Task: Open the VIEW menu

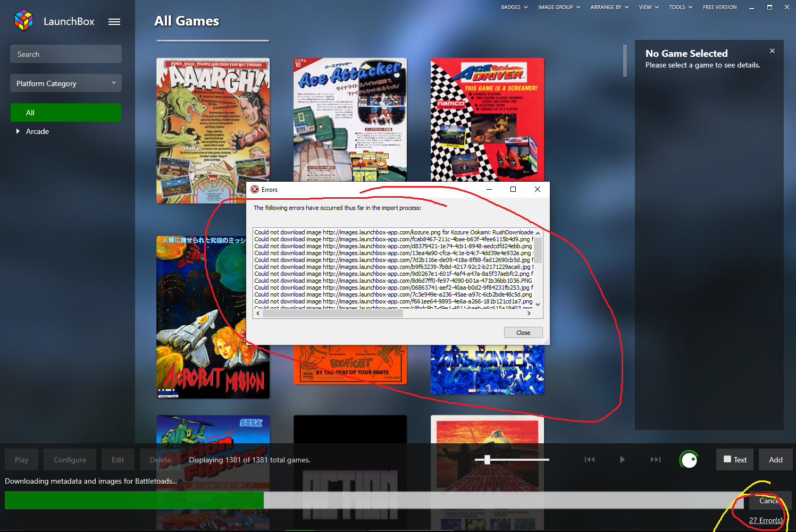Action: pyautogui.click(x=649, y=7)
